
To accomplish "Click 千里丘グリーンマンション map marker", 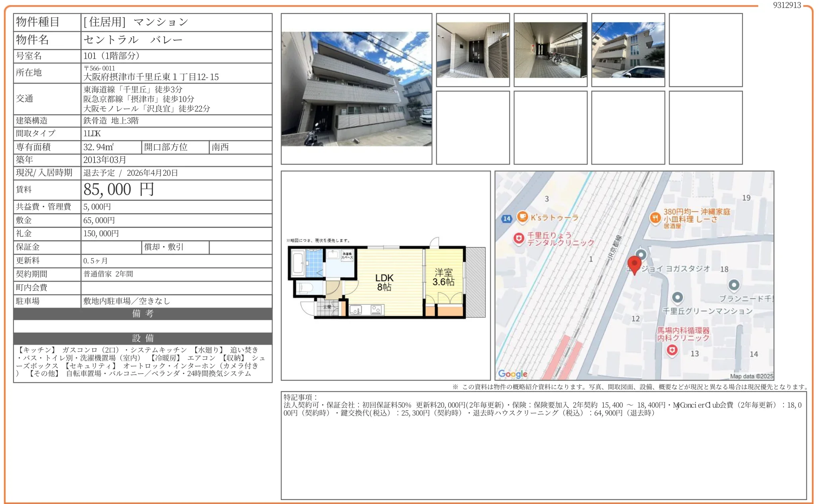I will [678, 297].
